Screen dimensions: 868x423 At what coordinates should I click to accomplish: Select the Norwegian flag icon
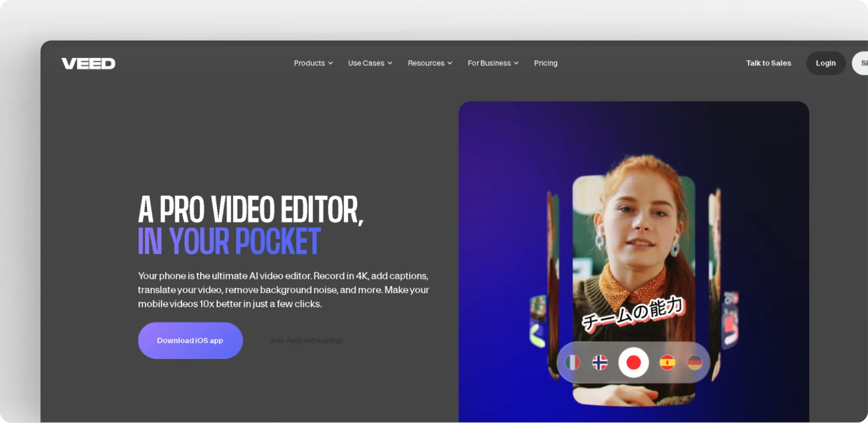[599, 362]
